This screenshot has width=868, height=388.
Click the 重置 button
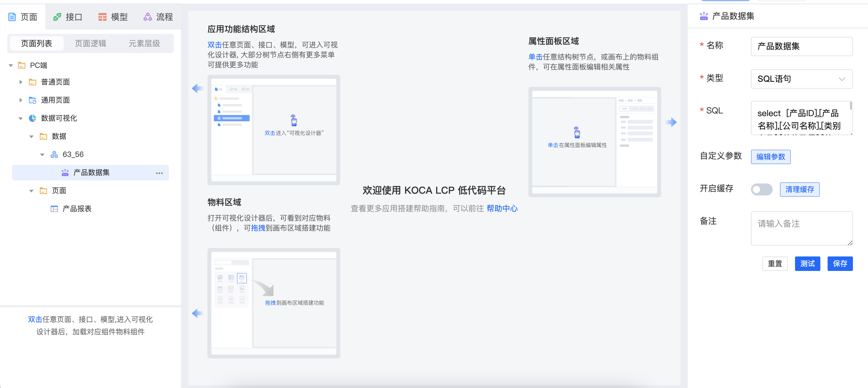pyautogui.click(x=775, y=264)
